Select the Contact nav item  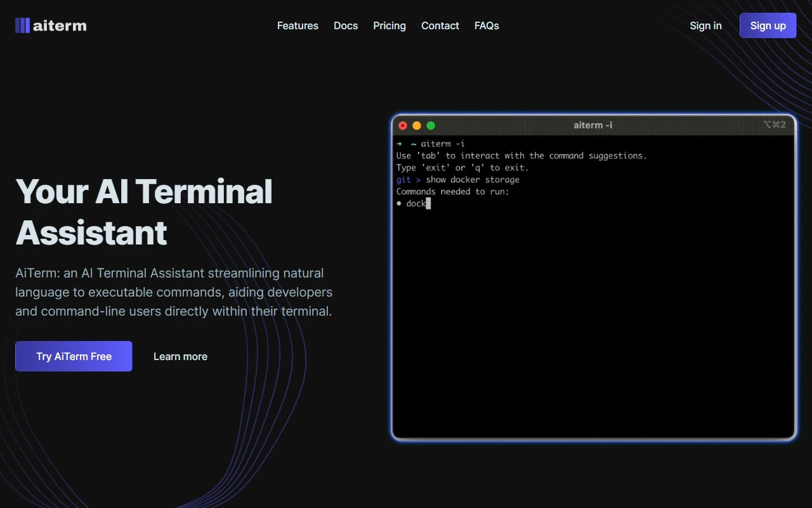(x=440, y=25)
